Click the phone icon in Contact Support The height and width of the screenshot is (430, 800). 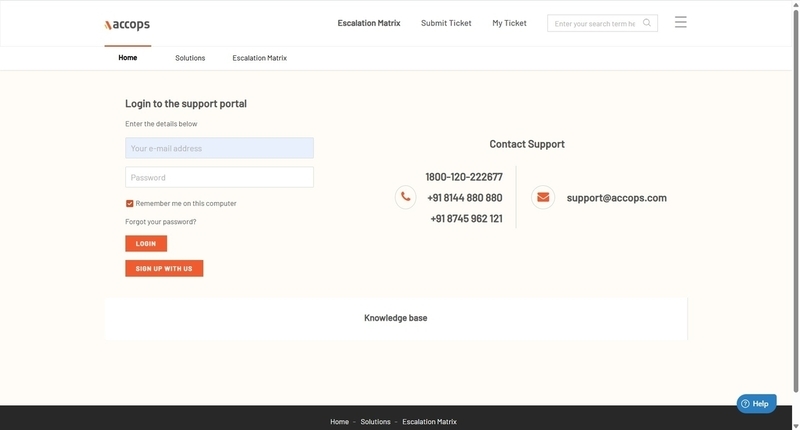tap(406, 197)
